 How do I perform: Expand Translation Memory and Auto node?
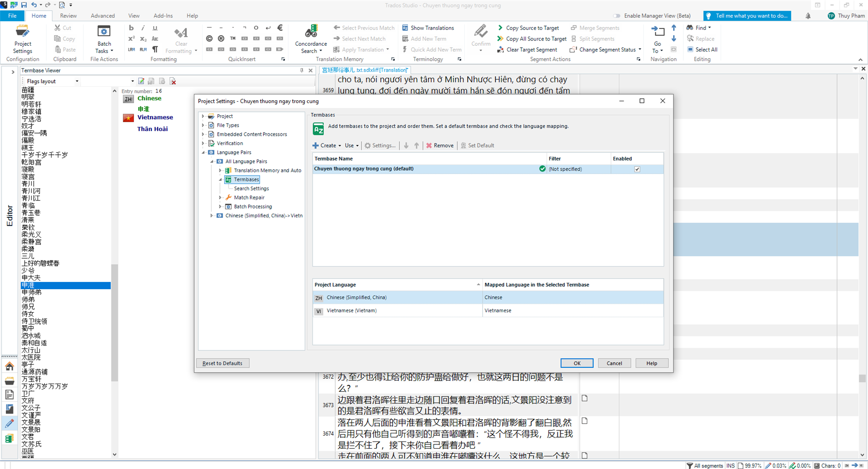pos(220,170)
